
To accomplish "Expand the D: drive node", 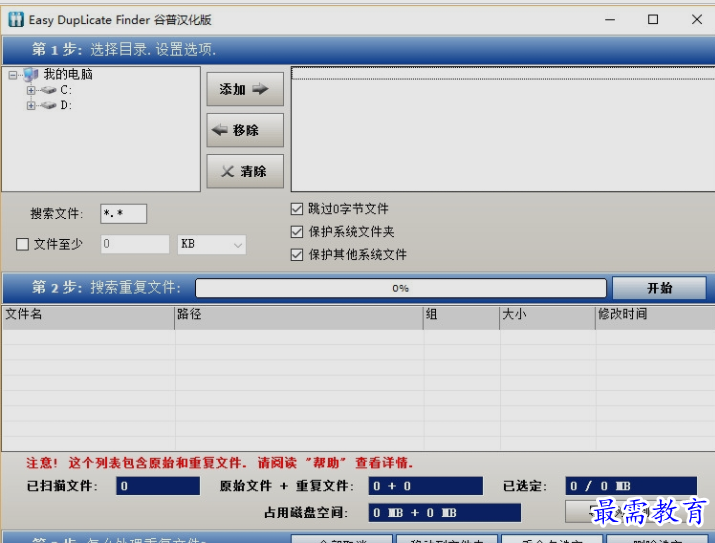I will pos(31,106).
